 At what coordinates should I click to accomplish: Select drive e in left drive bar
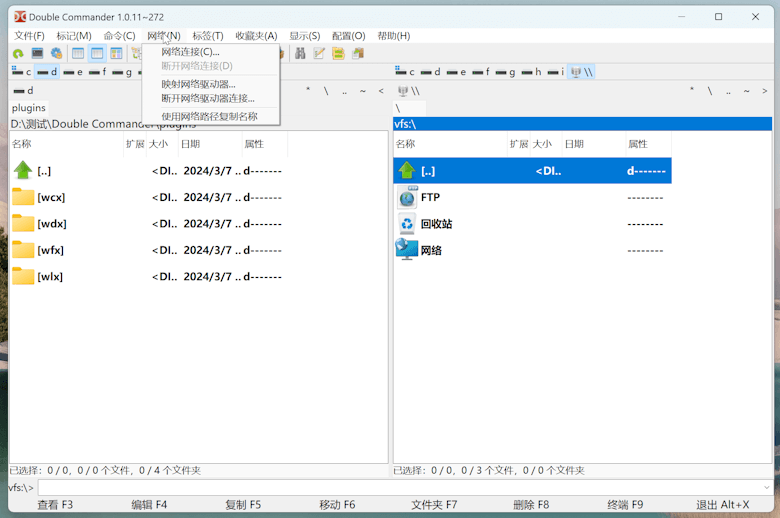point(73,72)
